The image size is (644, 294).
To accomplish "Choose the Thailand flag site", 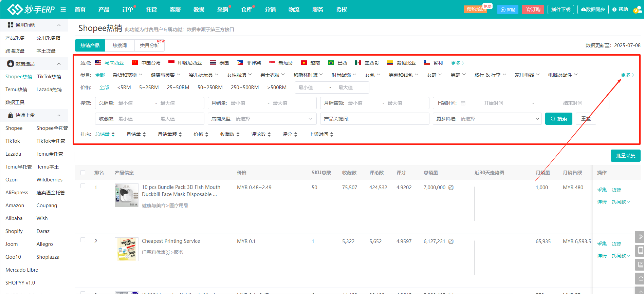I will pyautogui.click(x=213, y=63).
